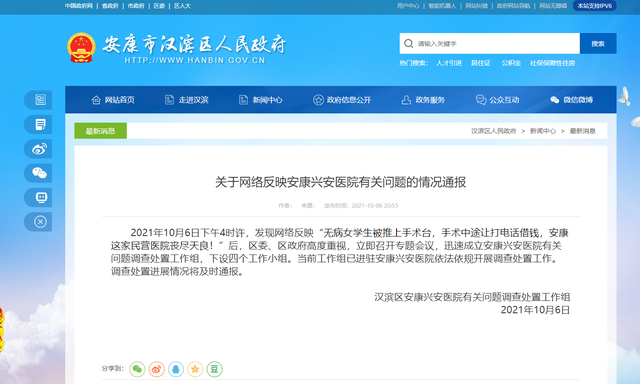Open 政务服务 navigation item
640x384 pixels.
click(423, 100)
